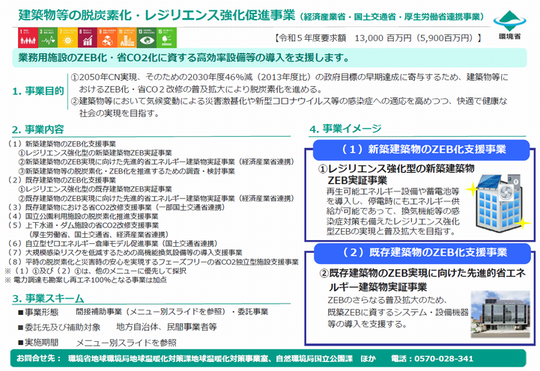540x371 pixels.
Task: Click the title 建築物等の脱炭素化・レジリエンス強化促進事業
Action: (157, 16)
